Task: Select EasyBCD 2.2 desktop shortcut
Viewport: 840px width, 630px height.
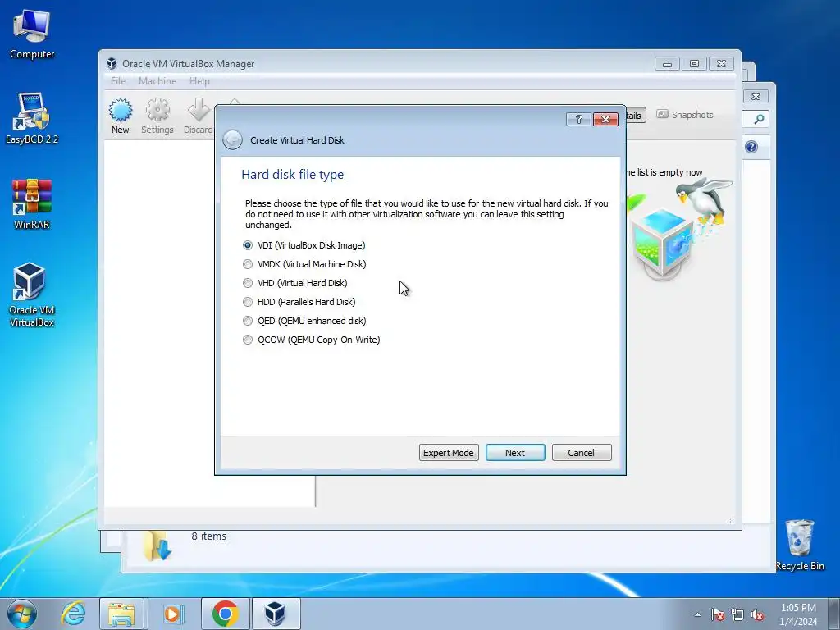Action: coord(32,118)
